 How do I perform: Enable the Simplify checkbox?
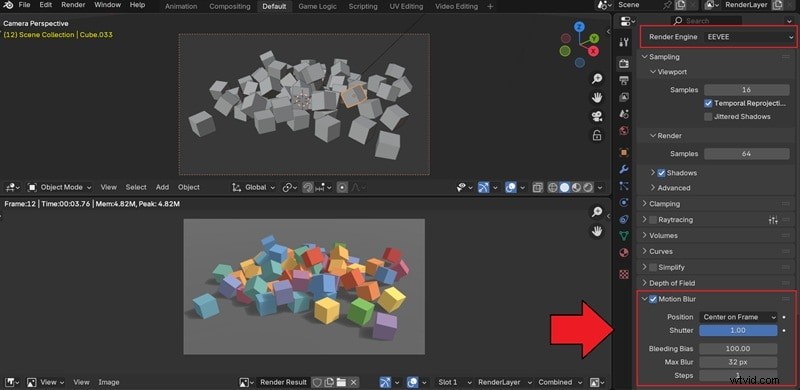point(653,267)
